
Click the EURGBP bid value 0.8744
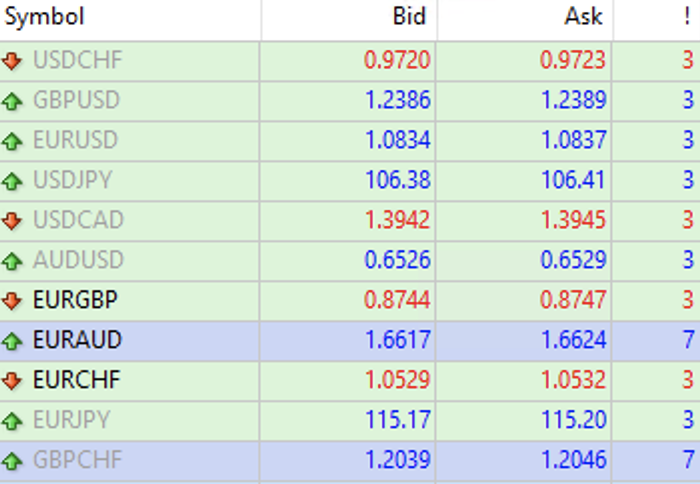[397, 300]
